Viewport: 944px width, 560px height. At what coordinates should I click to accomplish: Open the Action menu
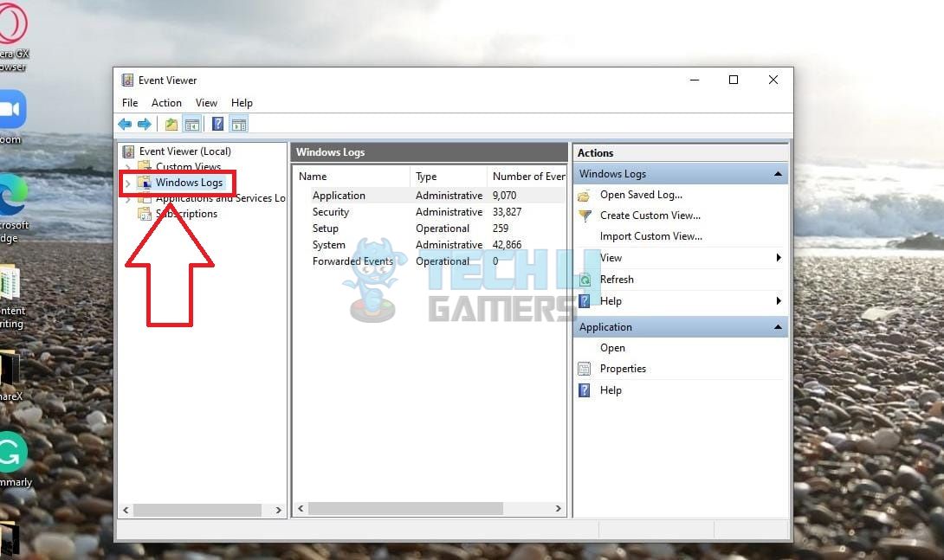166,103
